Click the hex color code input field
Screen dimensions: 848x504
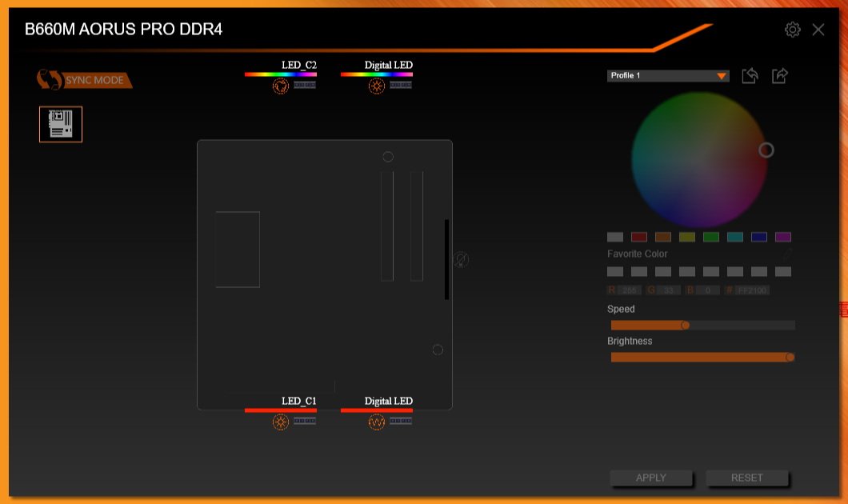tap(752, 290)
